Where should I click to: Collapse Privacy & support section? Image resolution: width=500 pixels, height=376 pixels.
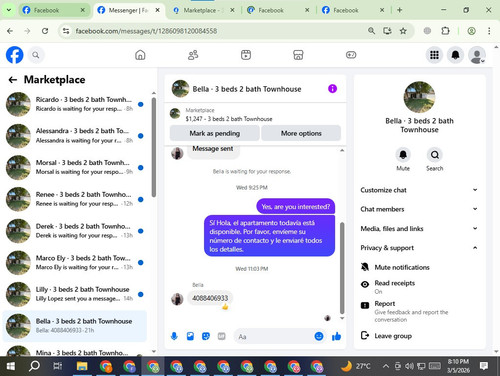[x=419, y=248]
